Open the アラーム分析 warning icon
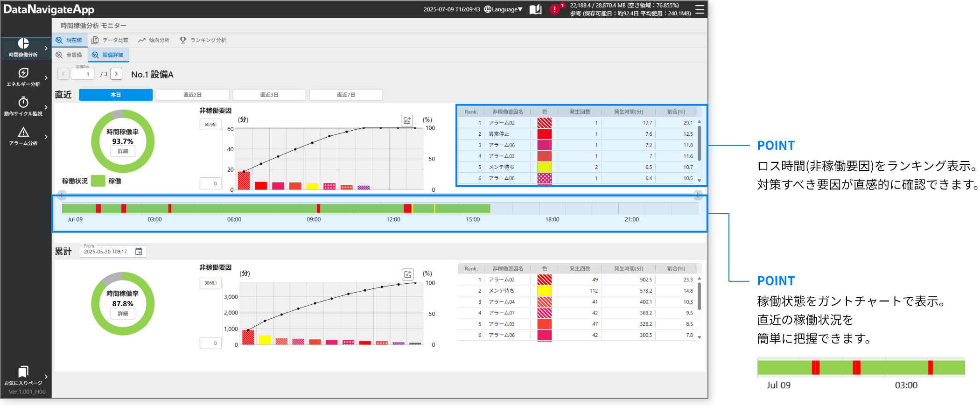This screenshot has width=980, height=420. pos(23,133)
